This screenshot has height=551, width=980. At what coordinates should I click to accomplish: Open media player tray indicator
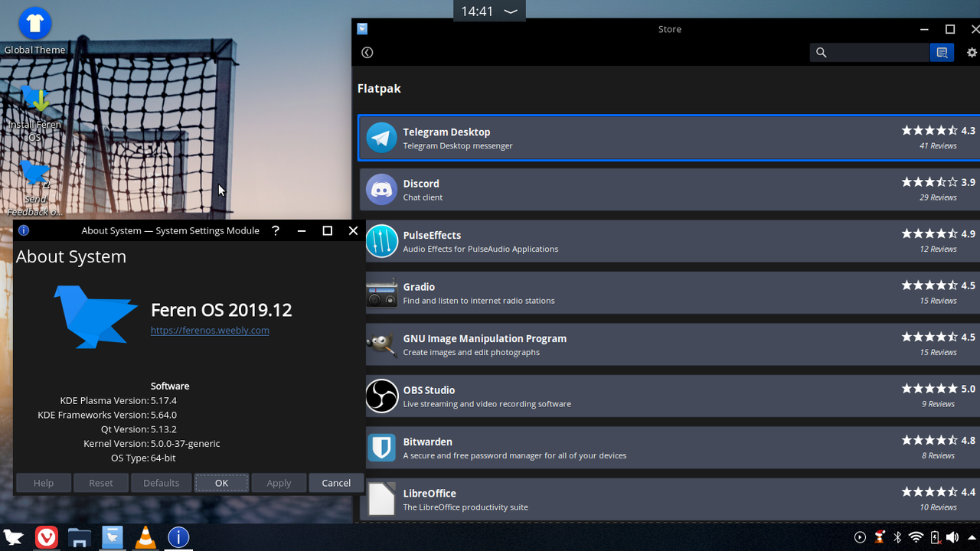(860, 537)
